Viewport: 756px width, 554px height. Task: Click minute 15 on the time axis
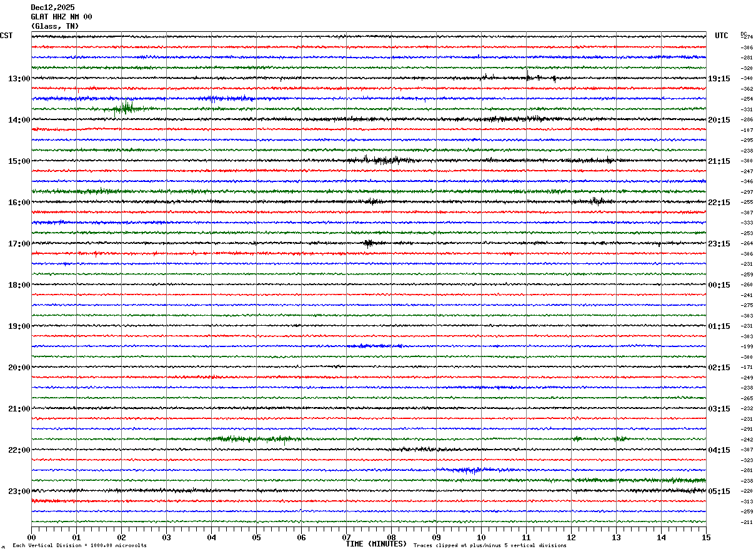coord(706,537)
